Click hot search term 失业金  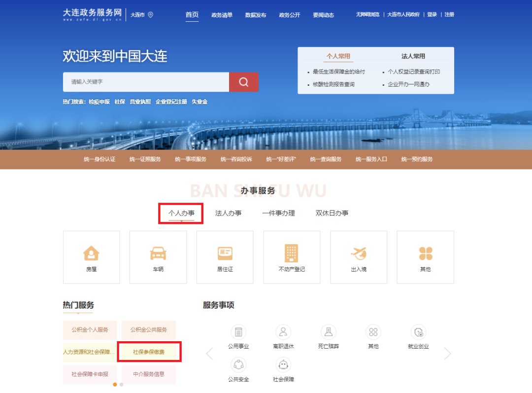click(199, 102)
